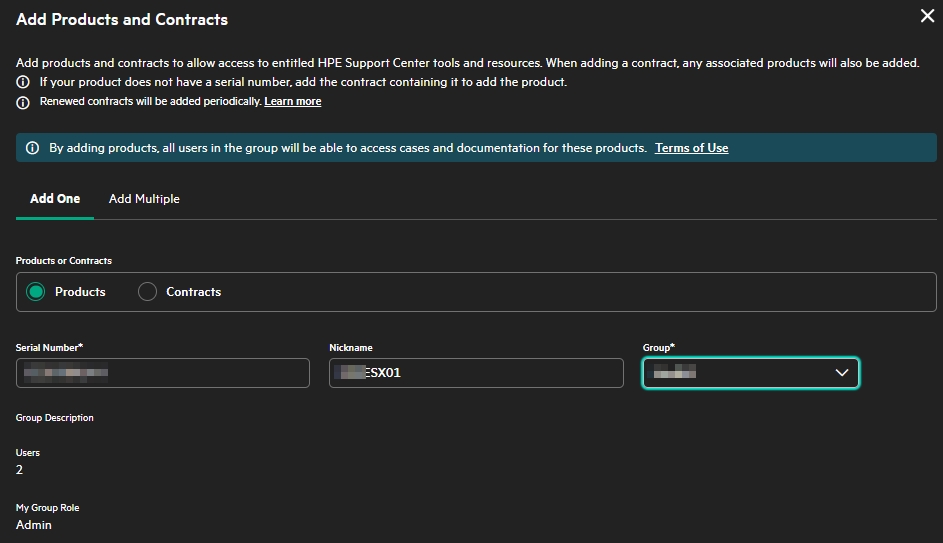Click info icon beside serial number note
Image resolution: width=943 pixels, height=543 pixels.
pos(23,82)
